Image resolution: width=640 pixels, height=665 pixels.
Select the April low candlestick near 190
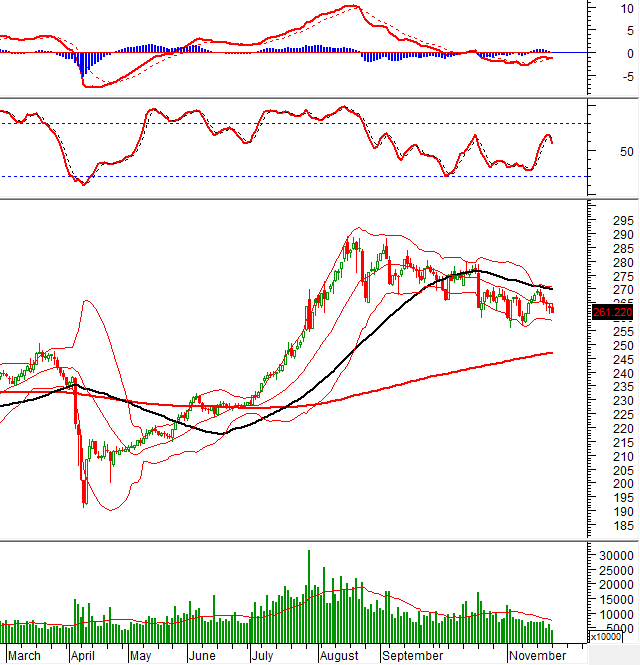(x=84, y=490)
